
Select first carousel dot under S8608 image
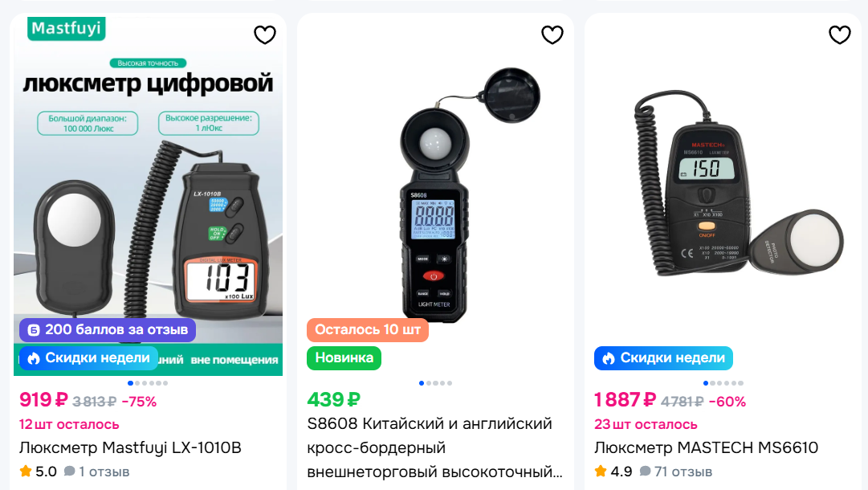point(422,383)
